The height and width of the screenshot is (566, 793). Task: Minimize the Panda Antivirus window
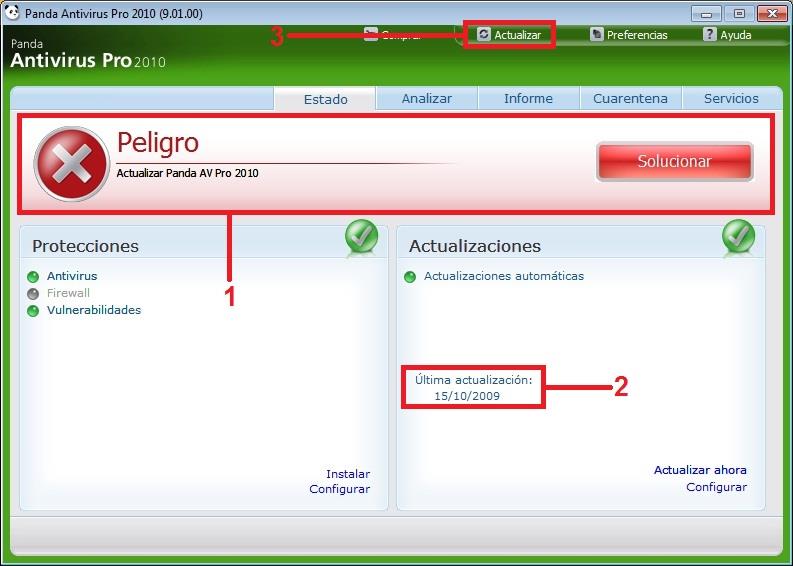click(x=706, y=13)
